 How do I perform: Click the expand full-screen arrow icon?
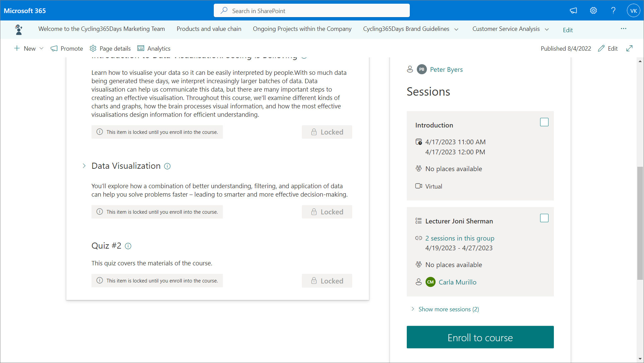click(629, 48)
